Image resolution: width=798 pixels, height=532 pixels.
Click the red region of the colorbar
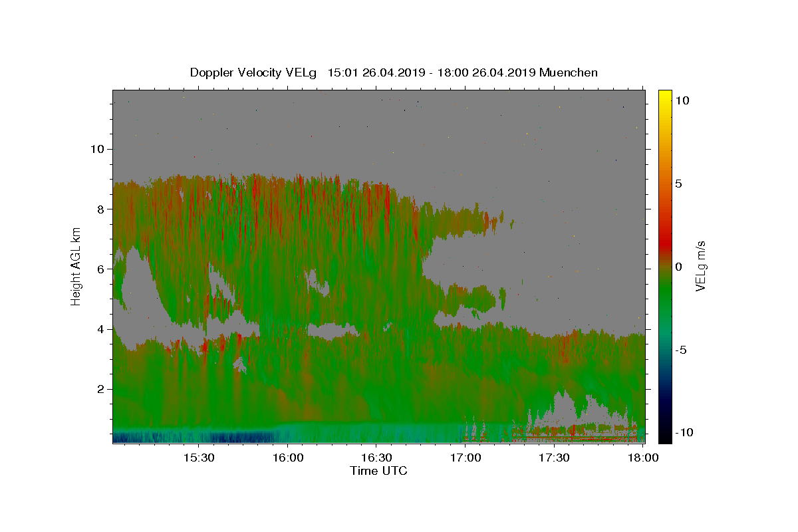coord(665,245)
